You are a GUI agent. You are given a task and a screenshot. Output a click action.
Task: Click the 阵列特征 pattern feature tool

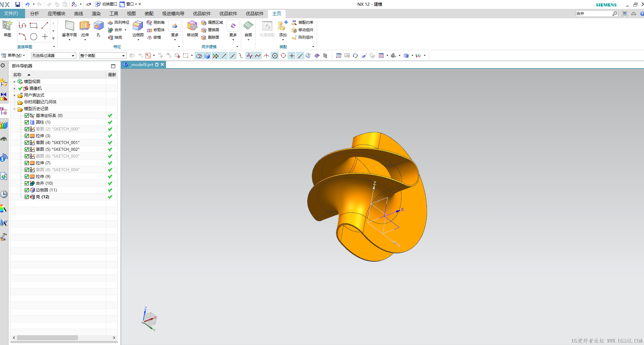click(119, 22)
